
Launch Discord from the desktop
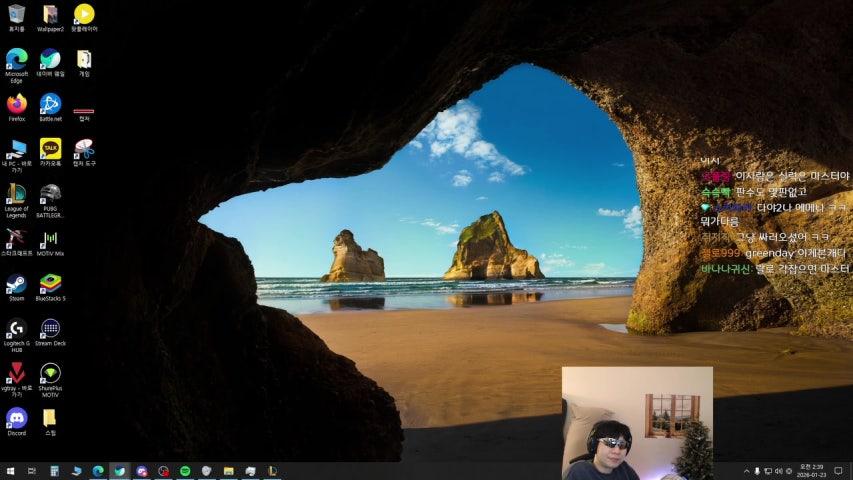click(16, 417)
